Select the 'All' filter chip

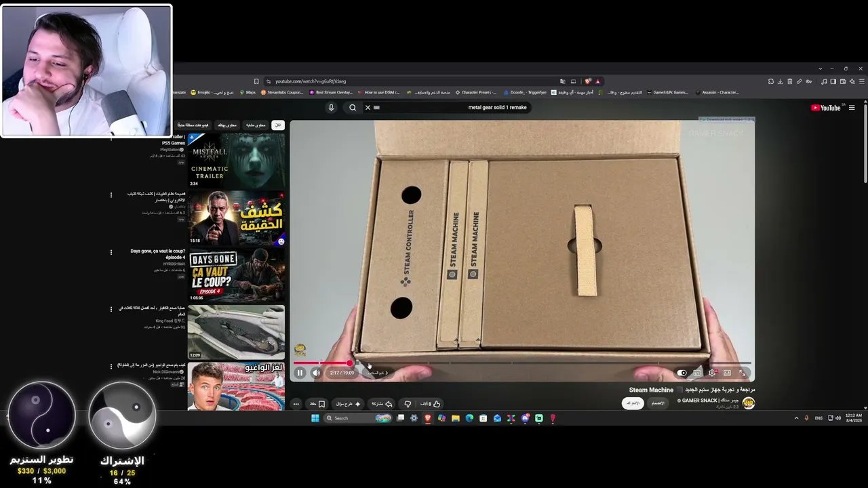(x=277, y=125)
